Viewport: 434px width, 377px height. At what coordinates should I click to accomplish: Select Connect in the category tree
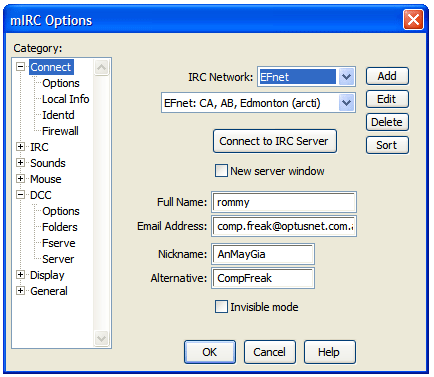(x=51, y=67)
